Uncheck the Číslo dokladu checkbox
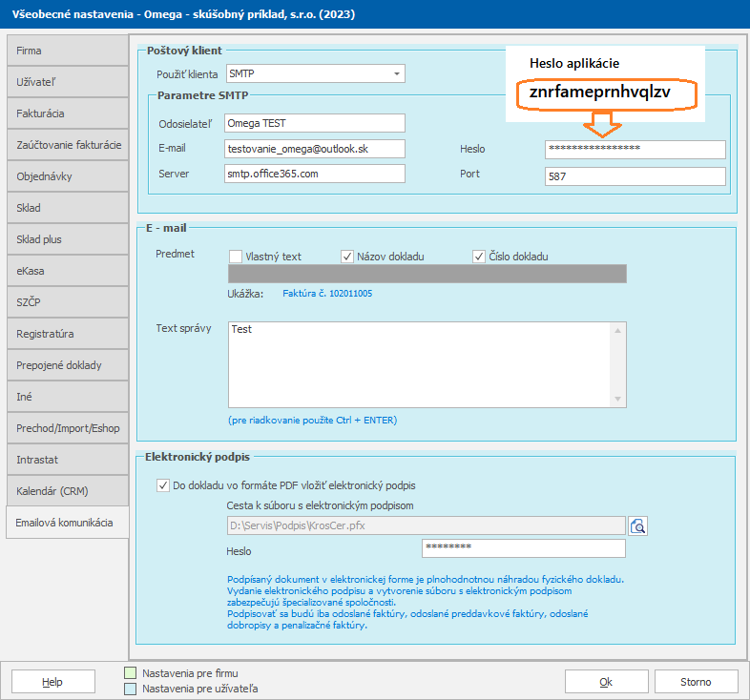This screenshot has width=750, height=700. click(x=480, y=256)
